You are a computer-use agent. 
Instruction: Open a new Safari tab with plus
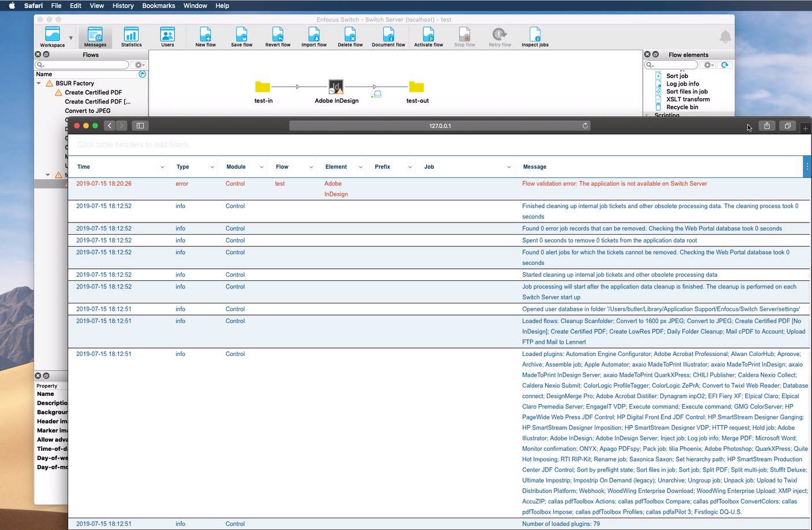pyautogui.click(x=805, y=128)
